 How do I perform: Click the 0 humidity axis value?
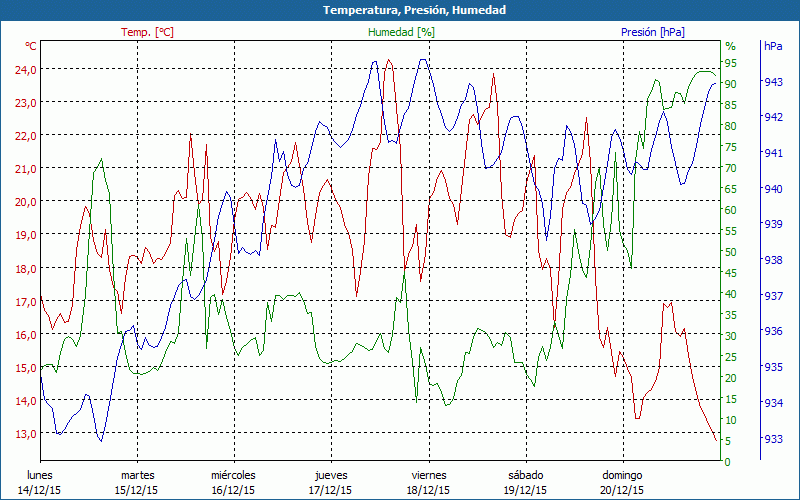click(728, 462)
